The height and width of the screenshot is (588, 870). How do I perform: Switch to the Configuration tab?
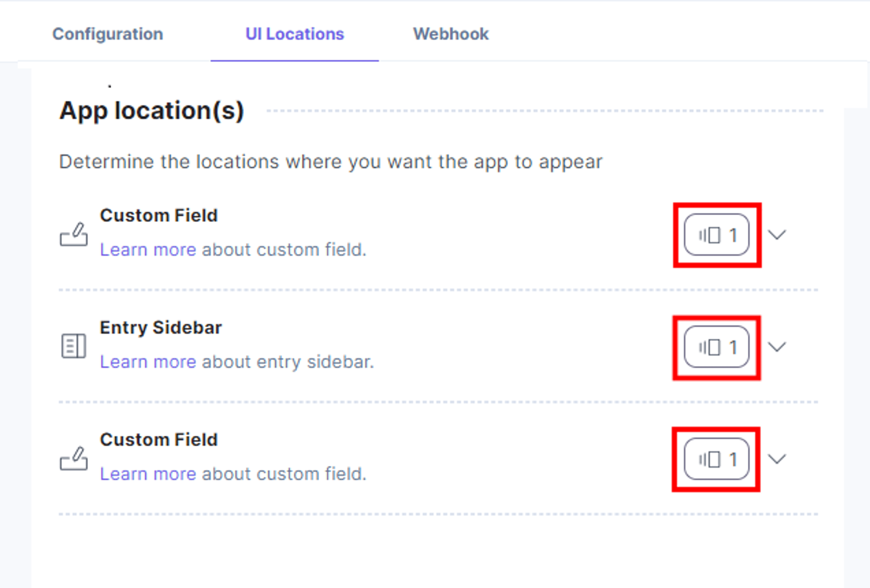(x=108, y=34)
